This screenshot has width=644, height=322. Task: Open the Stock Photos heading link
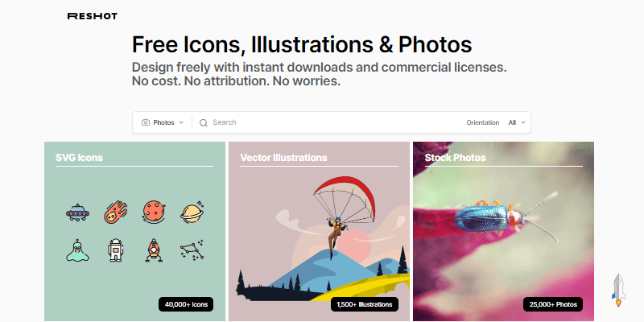point(455,158)
